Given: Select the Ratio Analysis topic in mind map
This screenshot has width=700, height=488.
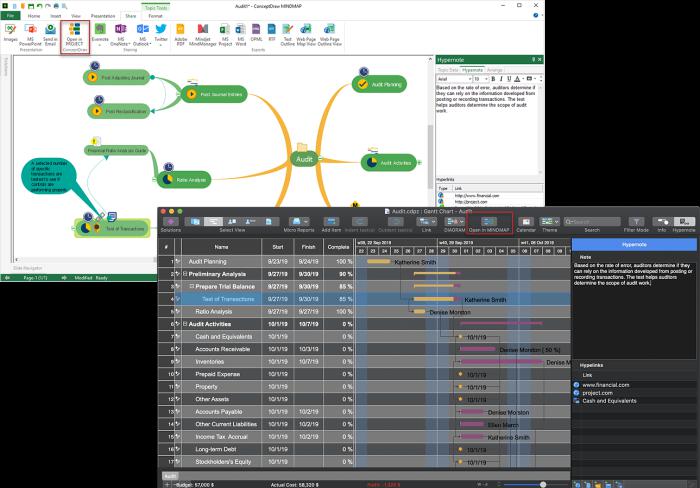Looking at the screenshot, I should (x=184, y=179).
